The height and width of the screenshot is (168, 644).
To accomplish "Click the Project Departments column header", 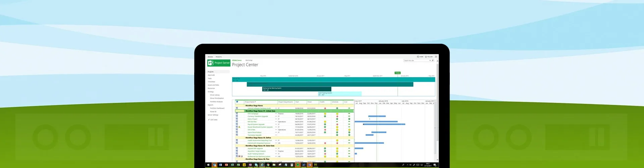I will click(285, 102).
